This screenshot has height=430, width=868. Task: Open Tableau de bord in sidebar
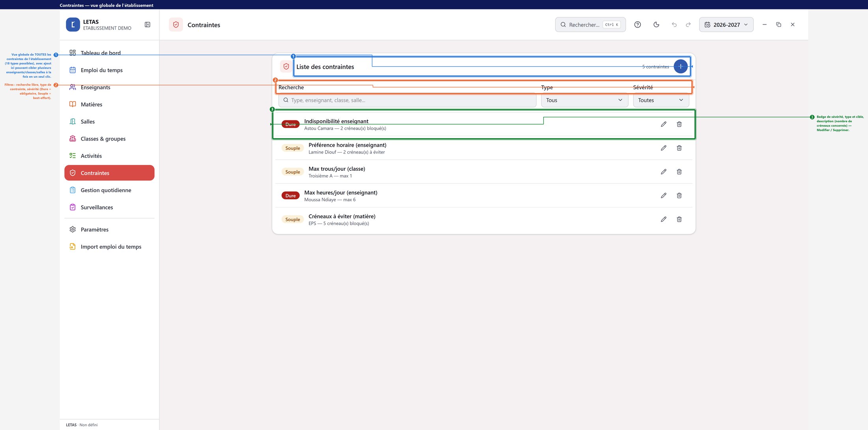pos(109,53)
